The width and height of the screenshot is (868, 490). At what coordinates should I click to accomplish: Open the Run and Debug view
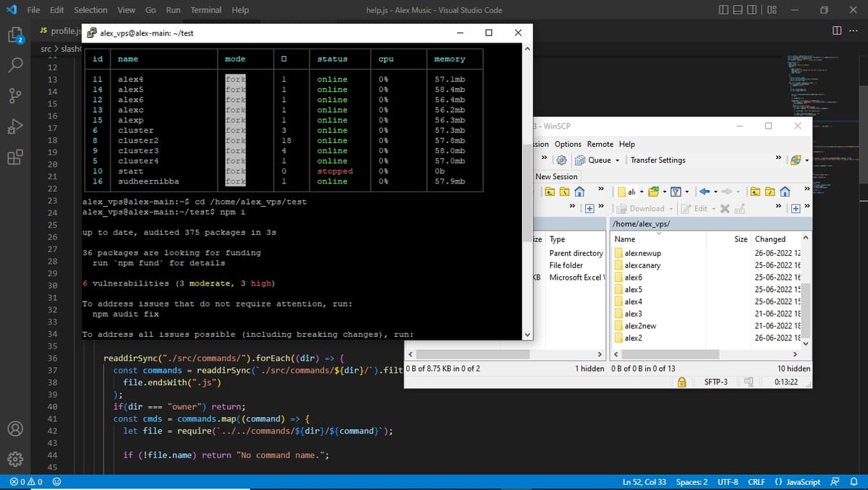point(16,126)
